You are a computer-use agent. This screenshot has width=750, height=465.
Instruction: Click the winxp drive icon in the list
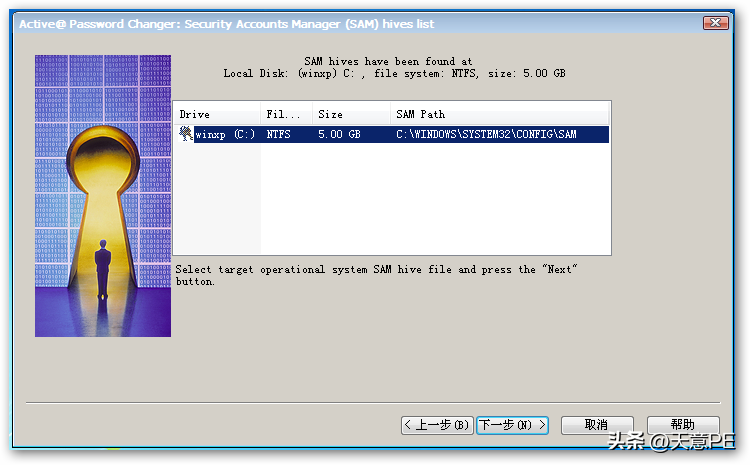point(185,134)
